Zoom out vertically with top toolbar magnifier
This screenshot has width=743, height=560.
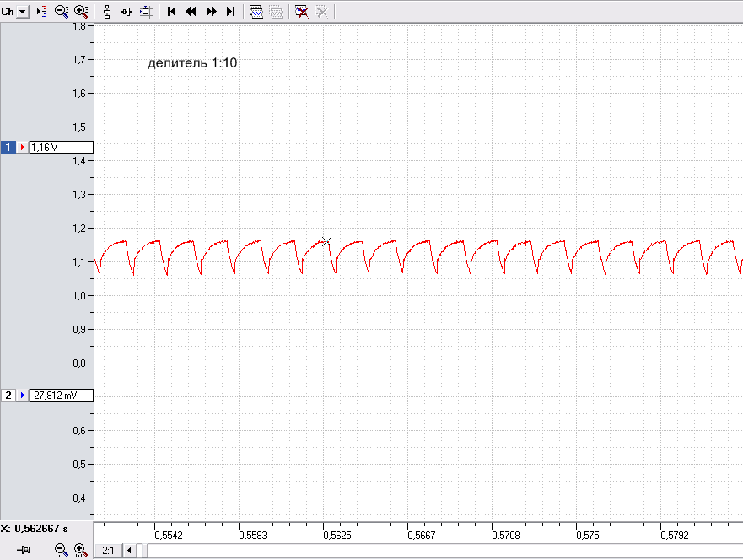point(61,11)
